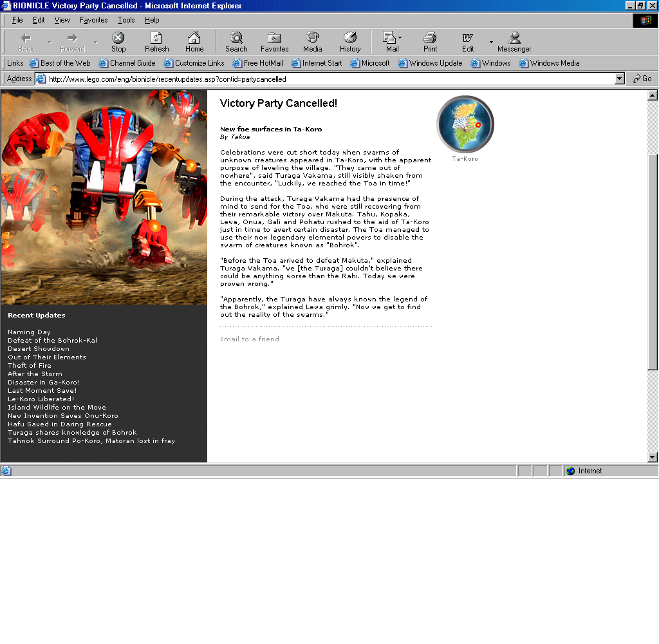Viewport: 659px width, 644px height.
Task: Open the View menu
Action: [x=62, y=20]
